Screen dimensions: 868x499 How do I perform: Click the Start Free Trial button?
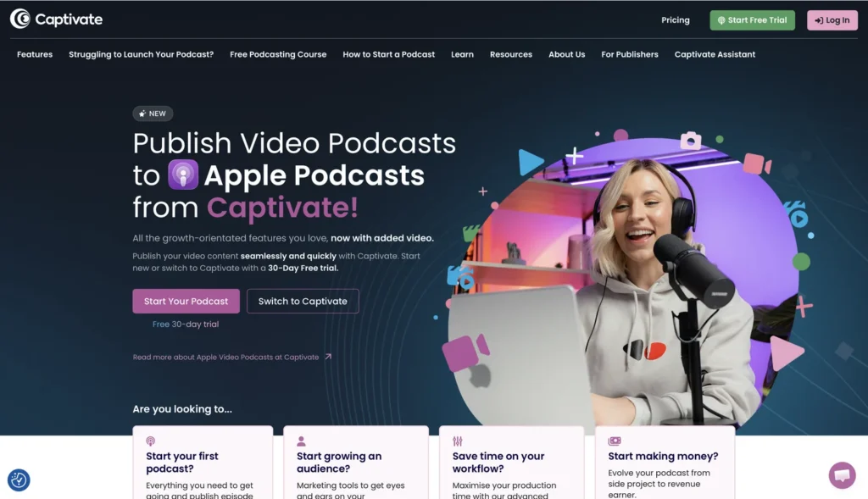(753, 20)
